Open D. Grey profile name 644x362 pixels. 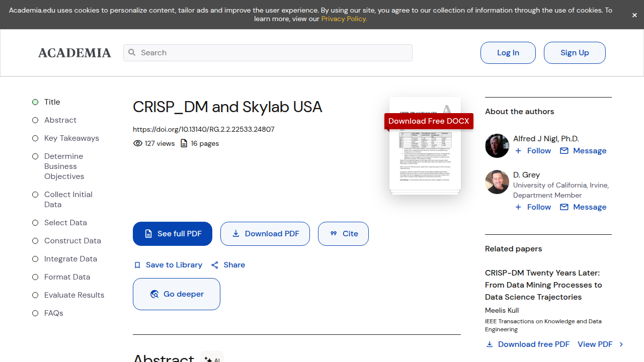[x=526, y=175]
